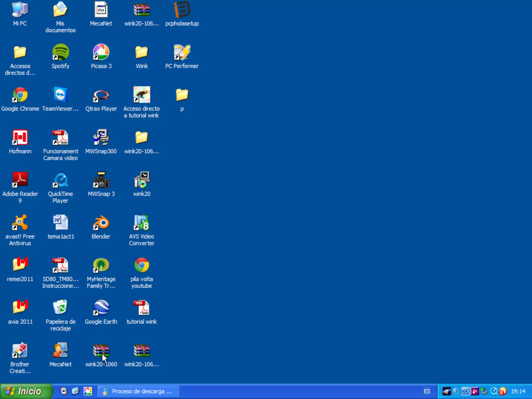Click the avast tray icon by the clock
The image size is (532, 399).
pos(503,391)
